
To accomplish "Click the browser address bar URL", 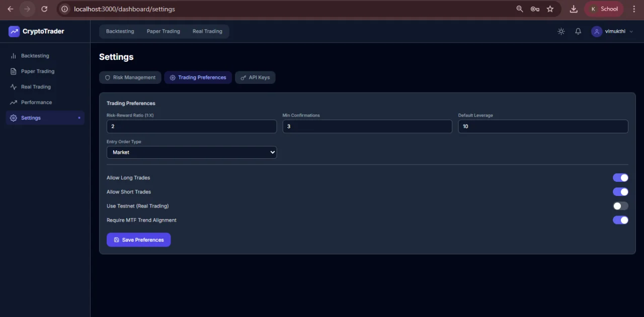I will point(124,9).
